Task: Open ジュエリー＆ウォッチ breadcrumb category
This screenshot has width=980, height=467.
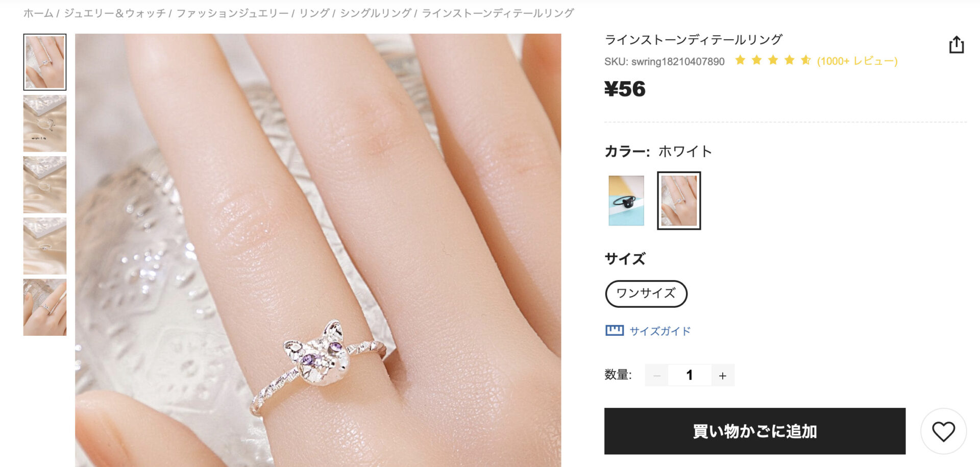Action: point(115,13)
